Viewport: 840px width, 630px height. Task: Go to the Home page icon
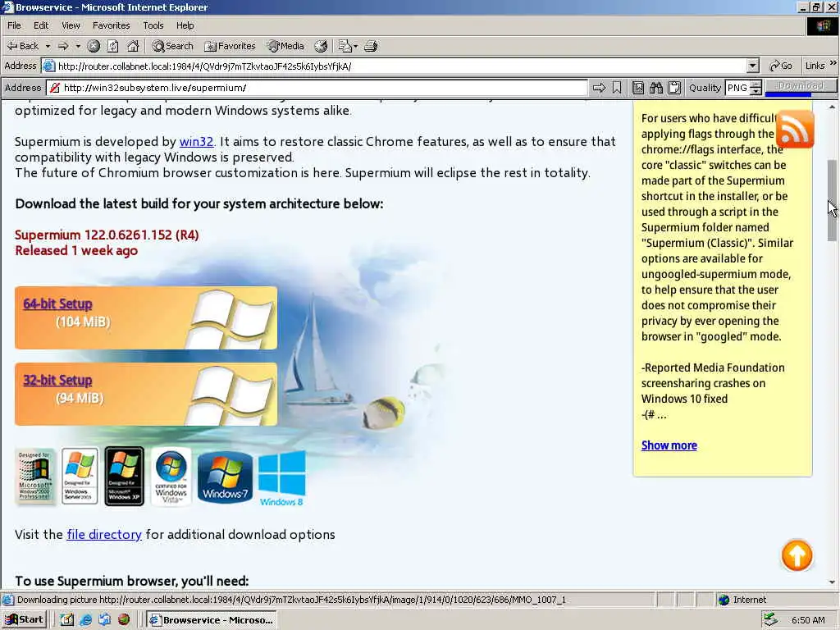[133, 46]
